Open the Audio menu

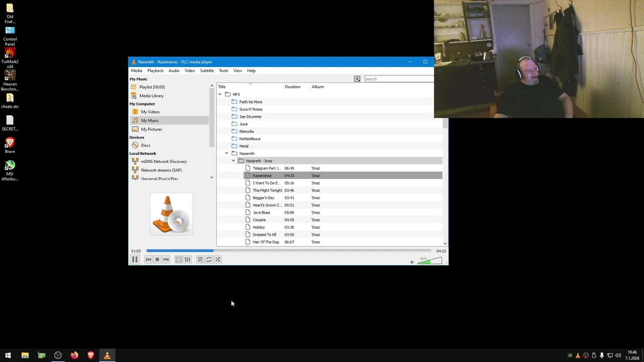point(174,70)
